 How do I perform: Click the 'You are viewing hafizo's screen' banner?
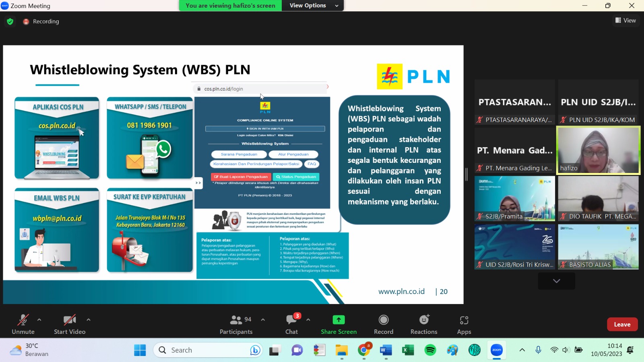click(x=230, y=6)
